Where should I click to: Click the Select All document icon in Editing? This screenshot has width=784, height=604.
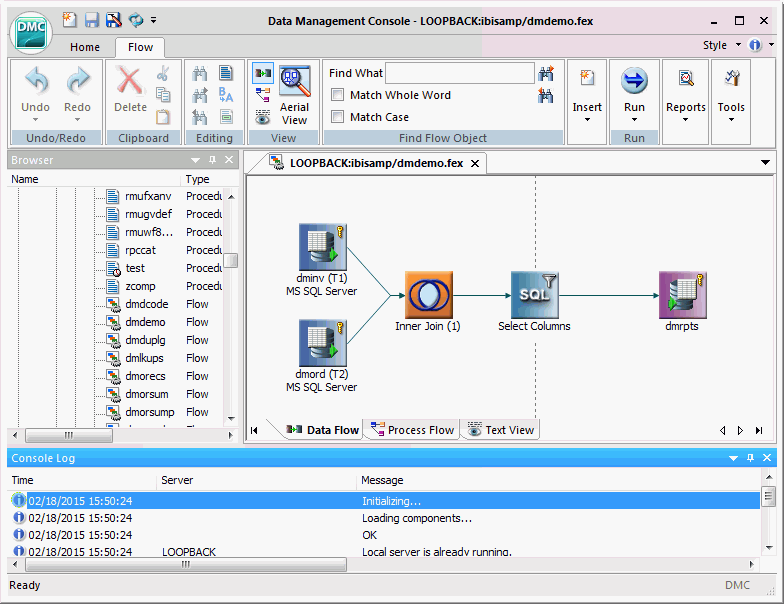tap(226, 73)
